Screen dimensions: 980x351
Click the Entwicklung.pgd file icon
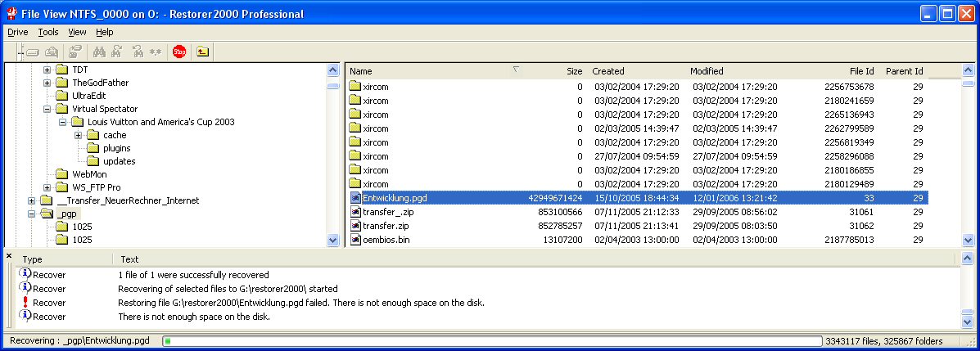355,198
